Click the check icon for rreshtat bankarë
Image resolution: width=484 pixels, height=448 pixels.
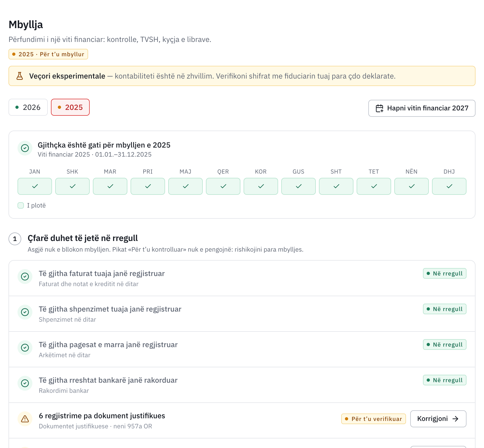click(x=25, y=383)
